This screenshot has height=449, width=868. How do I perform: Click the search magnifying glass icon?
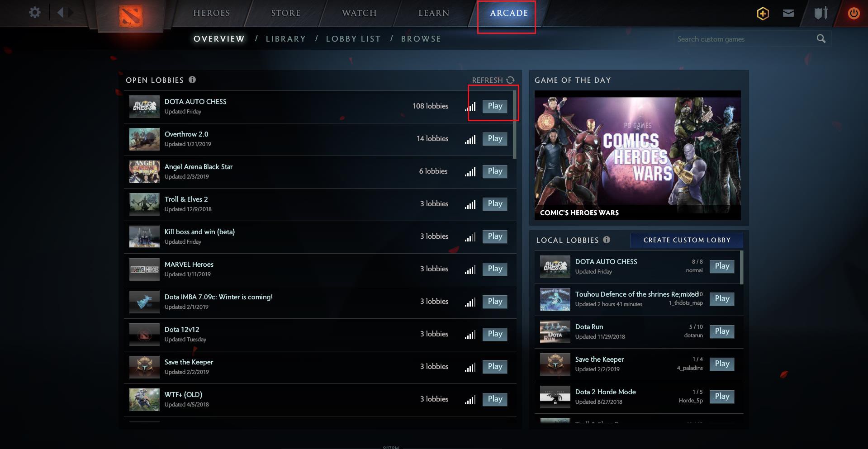point(821,39)
